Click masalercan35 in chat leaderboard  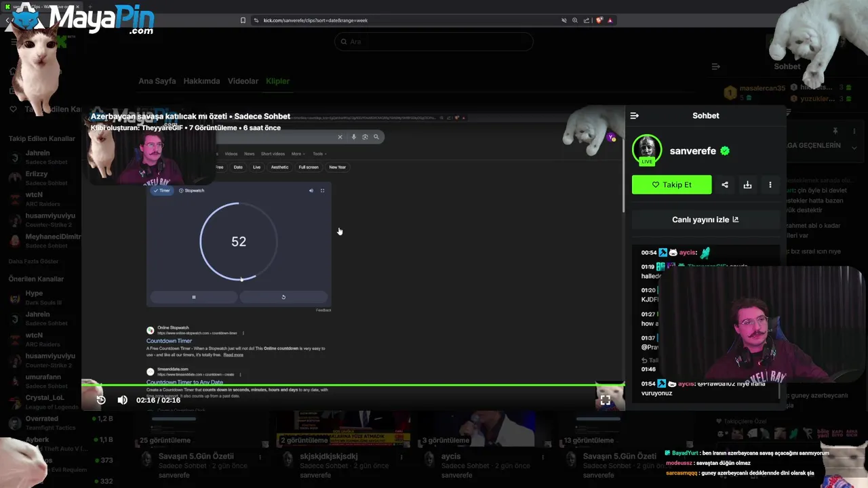click(762, 88)
